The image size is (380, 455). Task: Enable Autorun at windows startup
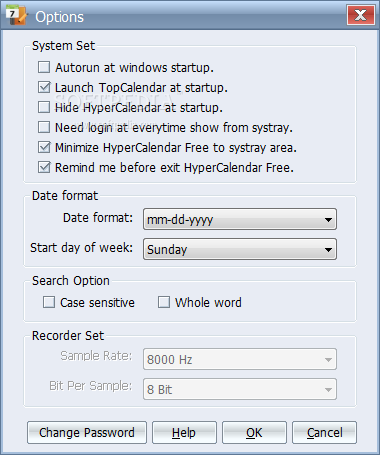44,67
